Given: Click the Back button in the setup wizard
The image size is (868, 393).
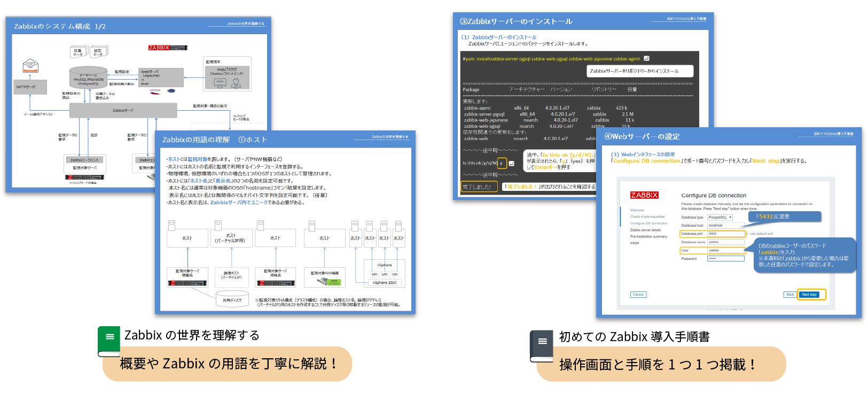Looking at the screenshot, I should (790, 295).
